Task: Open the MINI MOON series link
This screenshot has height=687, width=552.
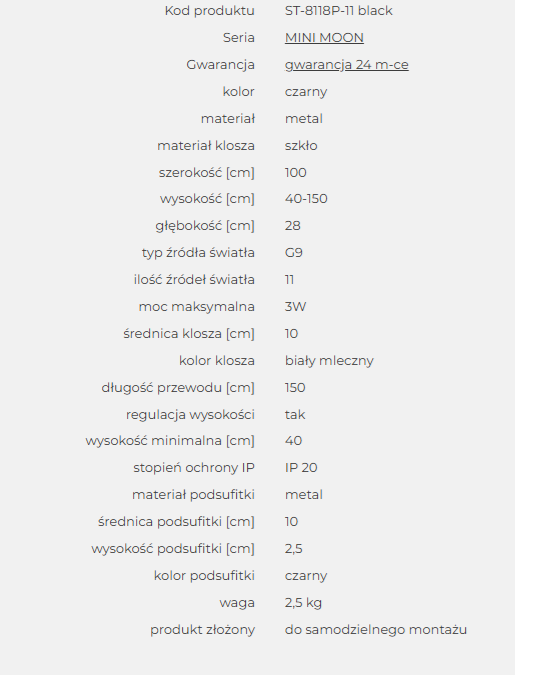Action: [x=324, y=38]
